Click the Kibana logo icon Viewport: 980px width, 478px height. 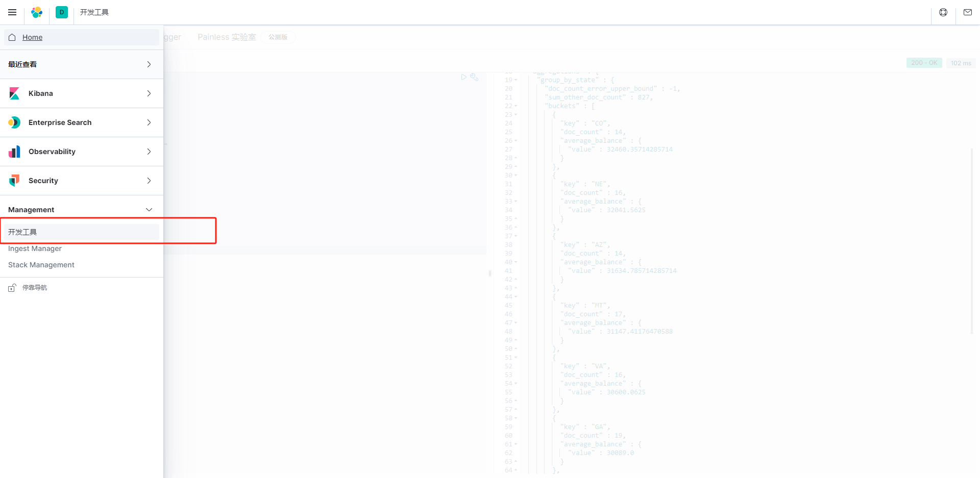point(14,93)
